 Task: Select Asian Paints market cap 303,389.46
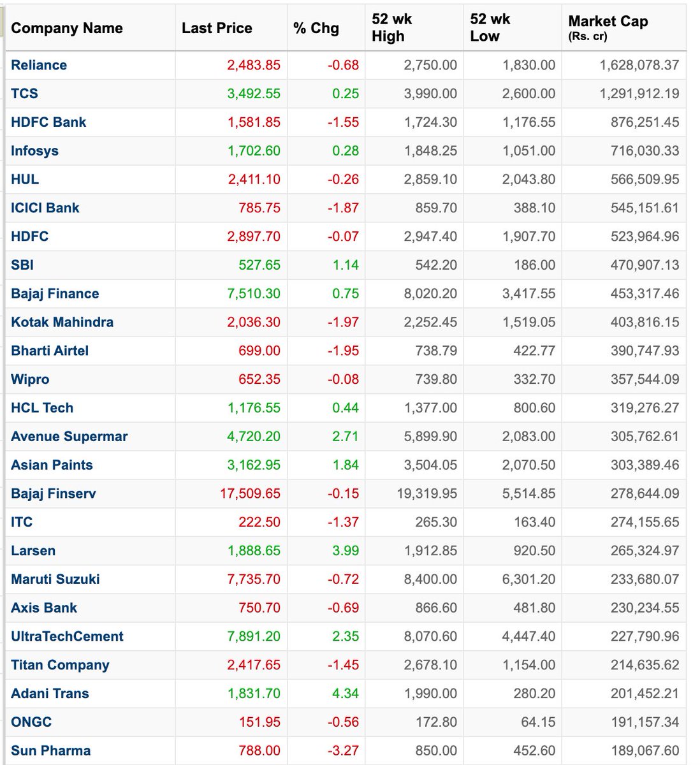[x=645, y=465]
